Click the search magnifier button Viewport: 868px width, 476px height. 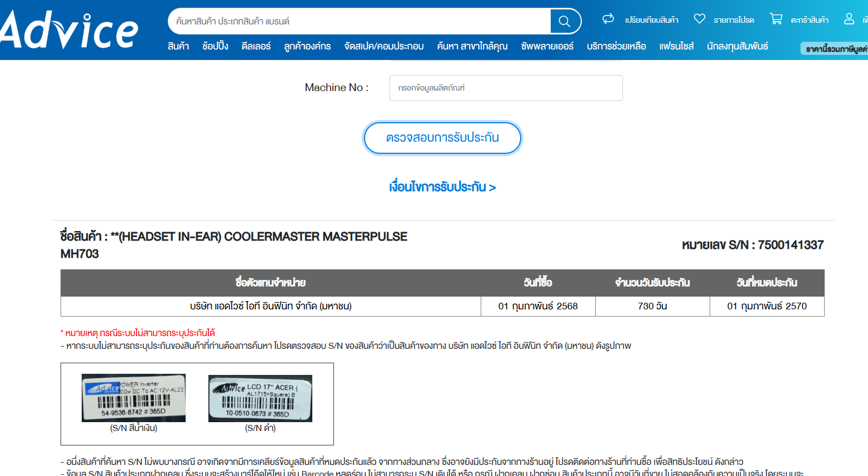[x=565, y=21]
